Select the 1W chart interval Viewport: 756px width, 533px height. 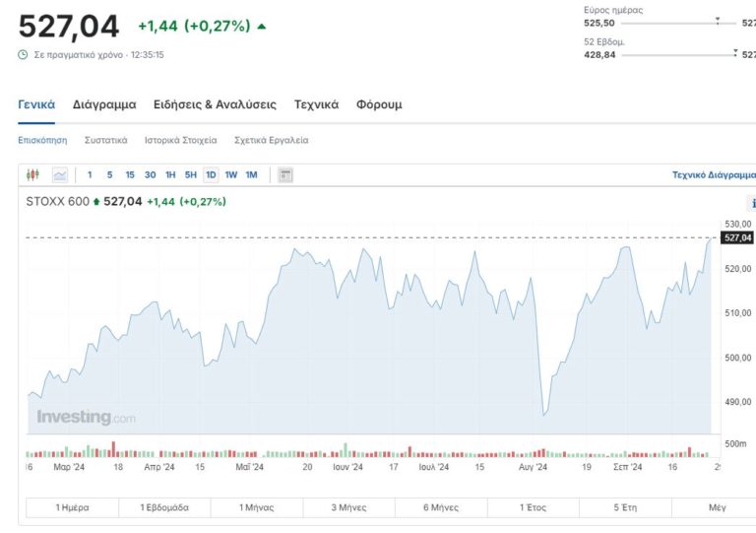click(x=231, y=175)
